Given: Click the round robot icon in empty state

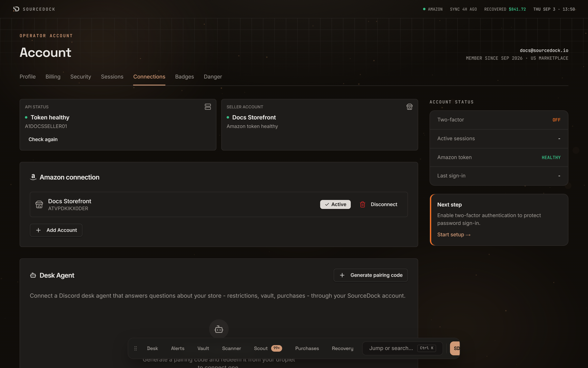Looking at the screenshot, I should coord(219,329).
